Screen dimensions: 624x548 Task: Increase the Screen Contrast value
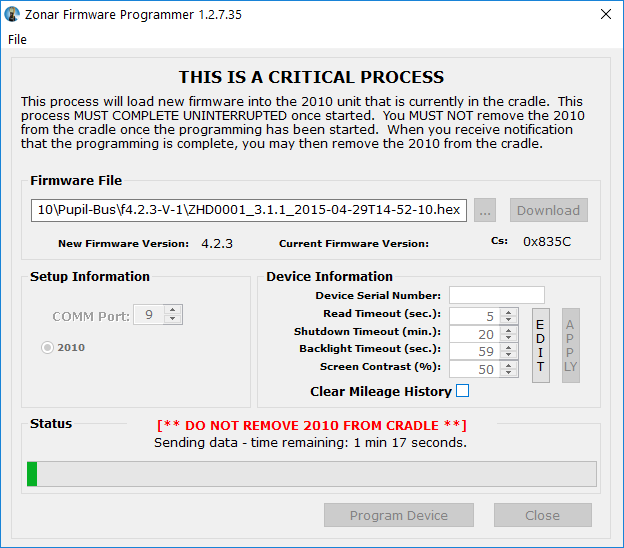[x=508, y=365]
